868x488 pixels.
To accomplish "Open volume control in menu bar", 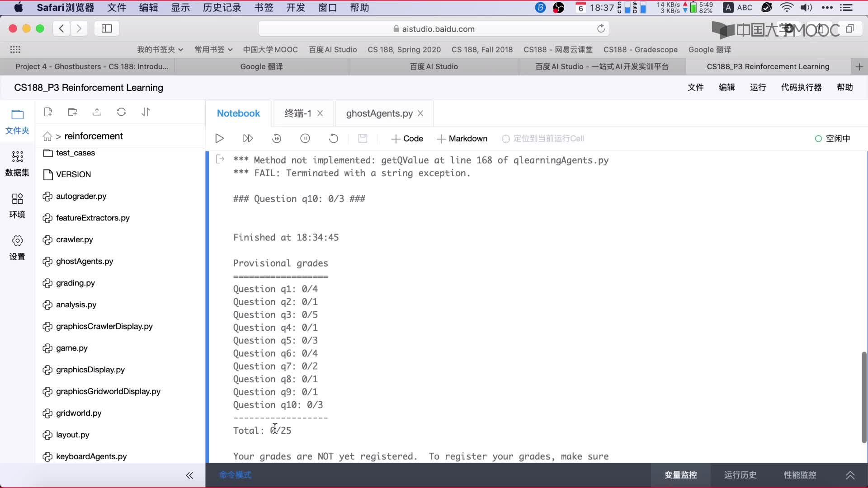I will point(807,7).
